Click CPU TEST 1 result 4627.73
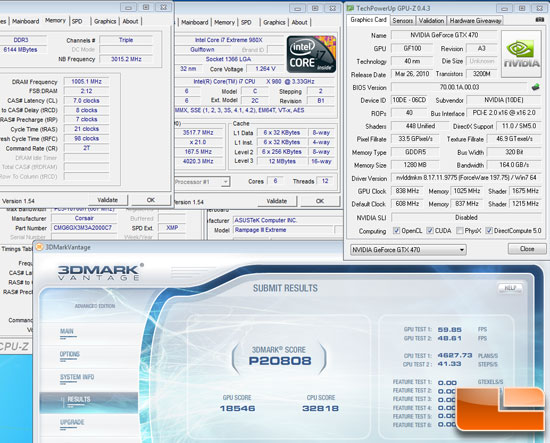 [x=455, y=355]
